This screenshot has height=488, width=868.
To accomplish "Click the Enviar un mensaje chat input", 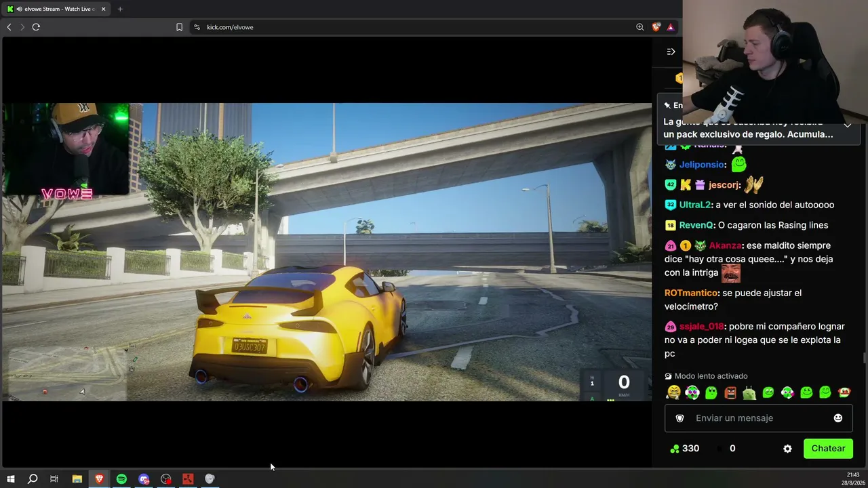I will point(758,418).
